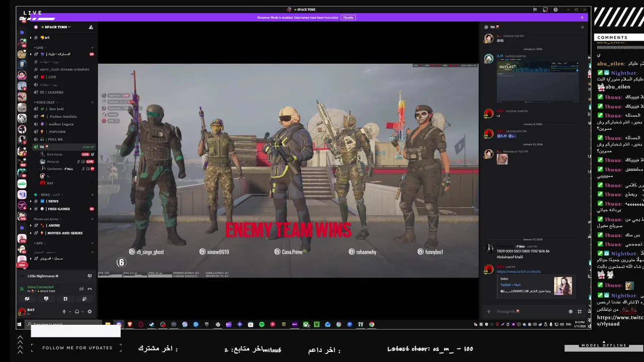Open the #art channel
This screenshot has height=362, width=644.
63,38
